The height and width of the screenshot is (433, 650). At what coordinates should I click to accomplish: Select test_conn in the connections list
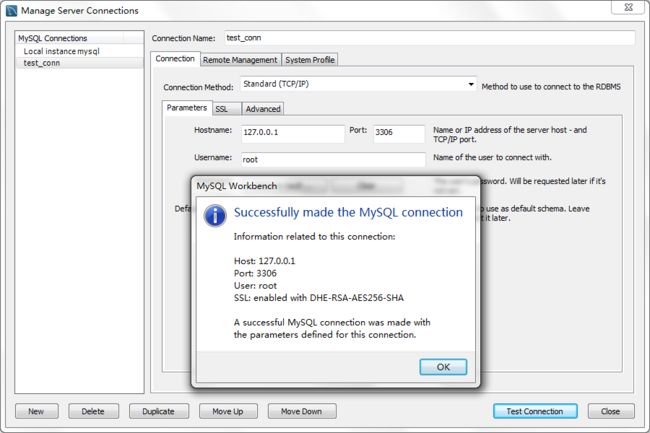[x=79, y=63]
